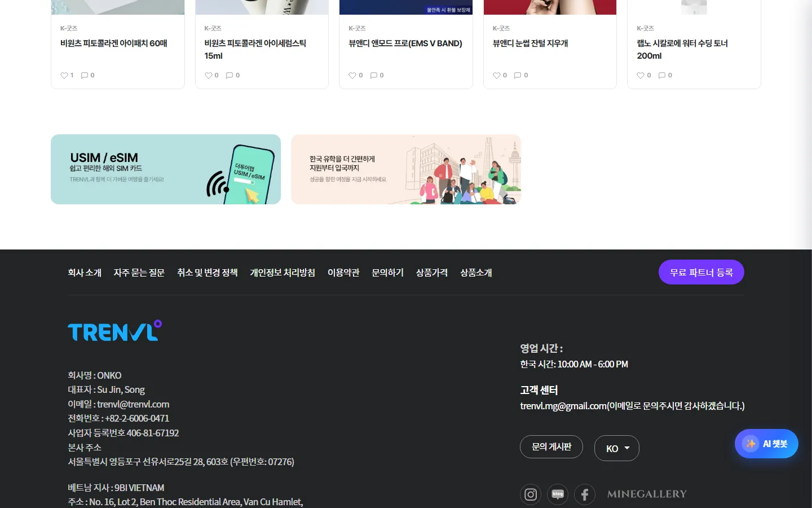Open the MINEGALLERY partner logo link
This screenshot has width=812, height=508.
(647, 494)
